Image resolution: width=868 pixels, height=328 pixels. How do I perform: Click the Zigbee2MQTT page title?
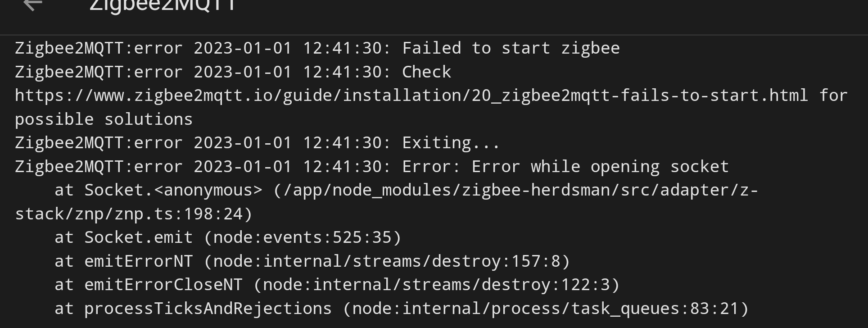163,5
